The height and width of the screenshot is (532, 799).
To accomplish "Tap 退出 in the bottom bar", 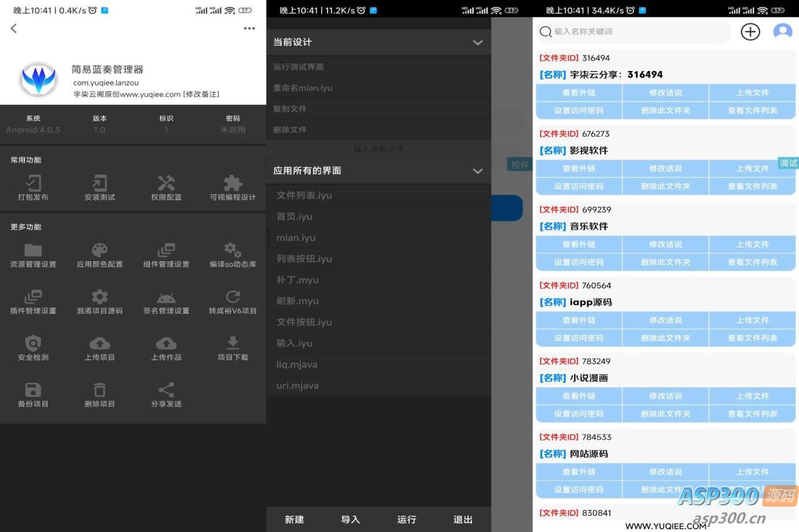I will click(463, 520).
